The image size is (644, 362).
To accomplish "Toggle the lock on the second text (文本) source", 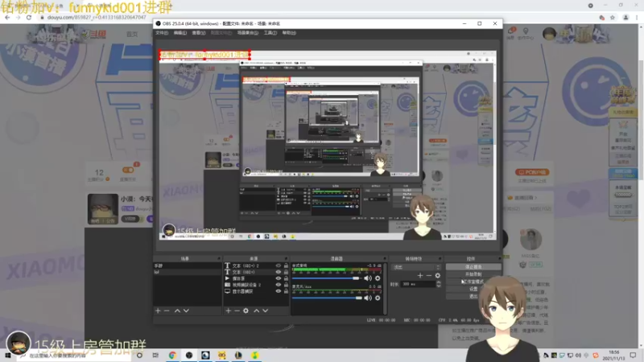I will click(287, 272).
